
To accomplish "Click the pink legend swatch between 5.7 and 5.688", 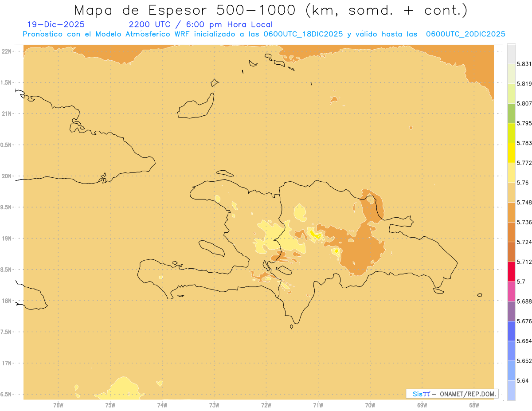I will [x=511, y=291].
